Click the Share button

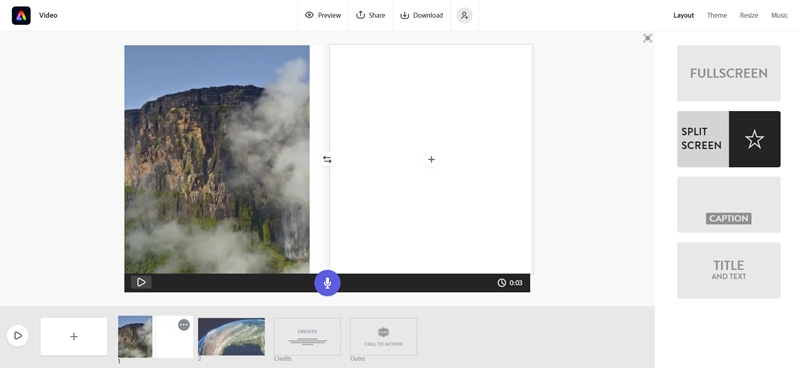point(370,15)
